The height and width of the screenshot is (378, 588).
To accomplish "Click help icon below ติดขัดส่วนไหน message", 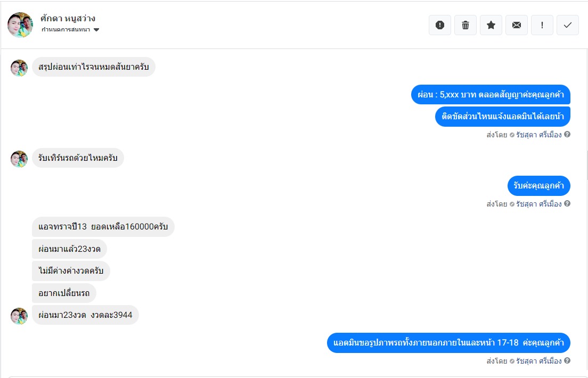I will click(567, 135).
